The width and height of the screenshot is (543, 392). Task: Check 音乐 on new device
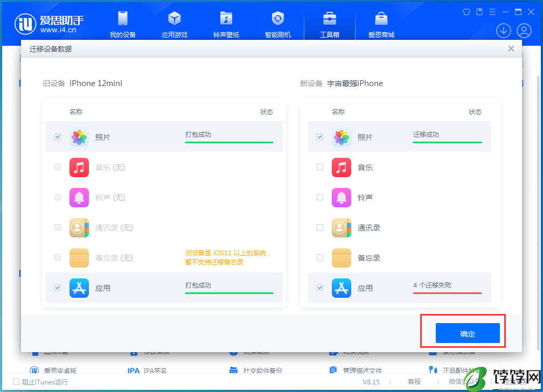pyautogui.click(x=320, y=167)
